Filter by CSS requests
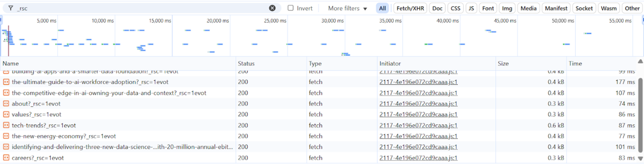Image resolution: width=644 pixels, height=165 pixels. pos(456,8)
